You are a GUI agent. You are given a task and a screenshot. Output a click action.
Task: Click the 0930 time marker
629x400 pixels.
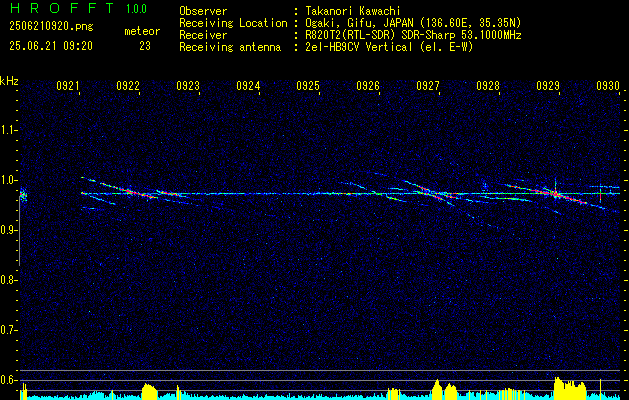pyautogui.click(x=608, y=86)
